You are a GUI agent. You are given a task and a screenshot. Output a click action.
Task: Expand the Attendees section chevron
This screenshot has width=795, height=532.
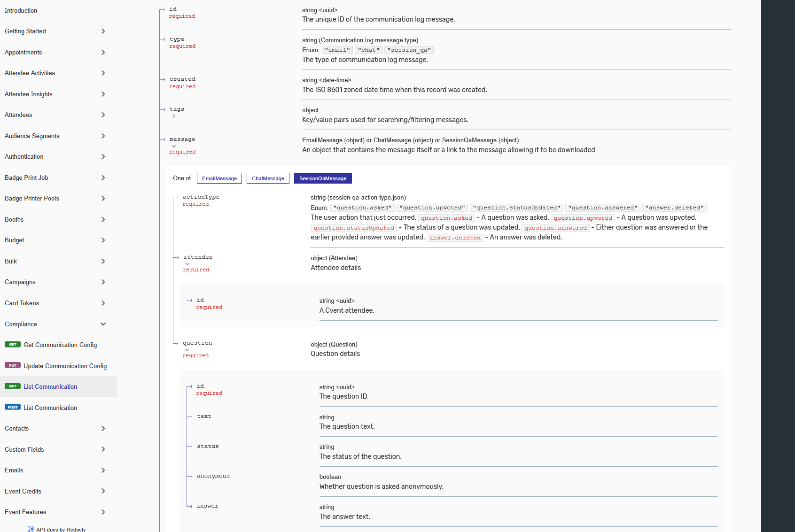103,115
